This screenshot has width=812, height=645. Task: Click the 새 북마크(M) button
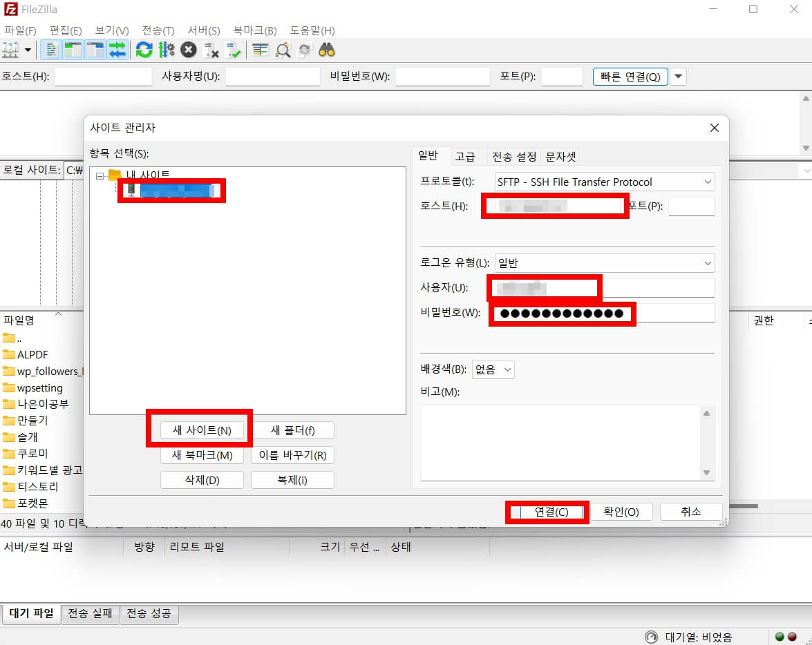point(202,455)
